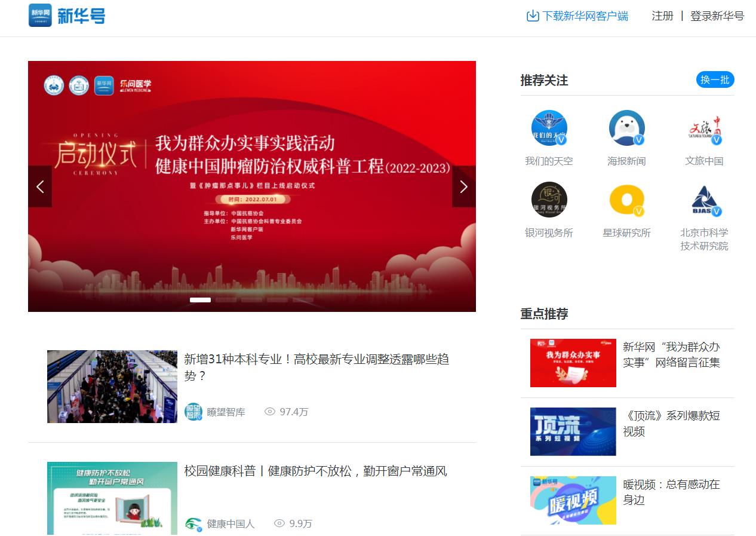Click the 健康中国人 author name
The height and width of the screenshot is (536, 756).
[x=231, y=524]
